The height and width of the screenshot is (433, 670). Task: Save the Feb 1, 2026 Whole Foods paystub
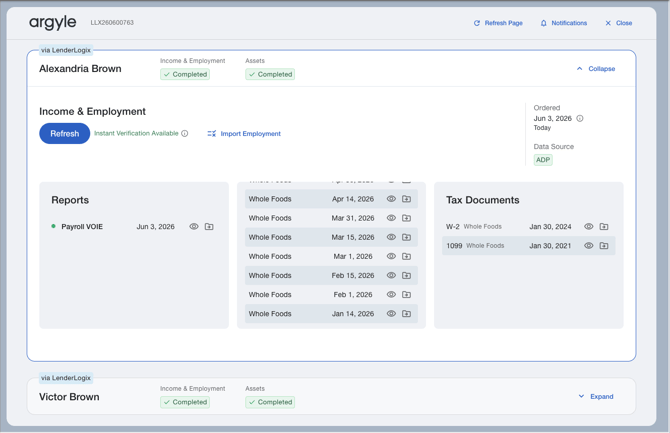[406, 295]
